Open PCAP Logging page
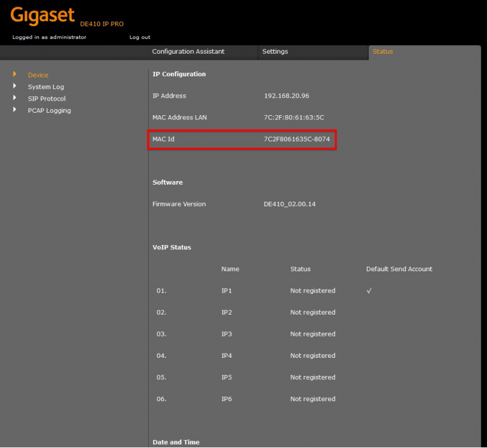487x448 pixels. coord(49,110)
